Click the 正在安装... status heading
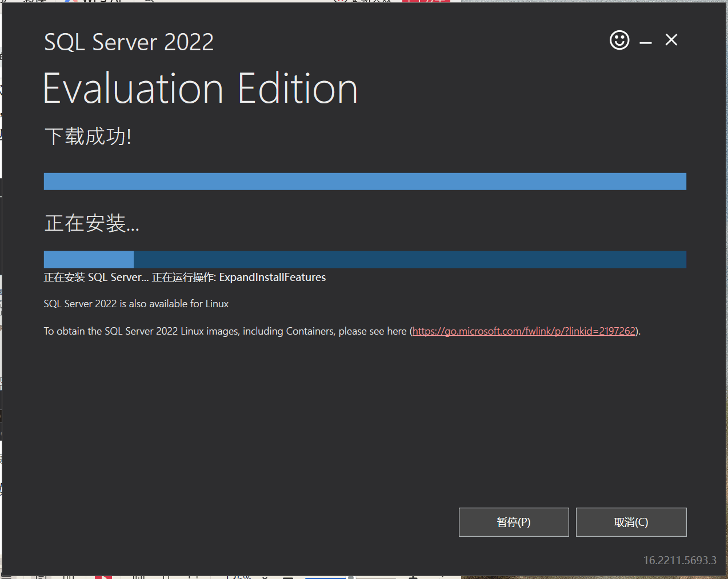Viewport: 728px width, 579px height. click(x=91, y=223)
